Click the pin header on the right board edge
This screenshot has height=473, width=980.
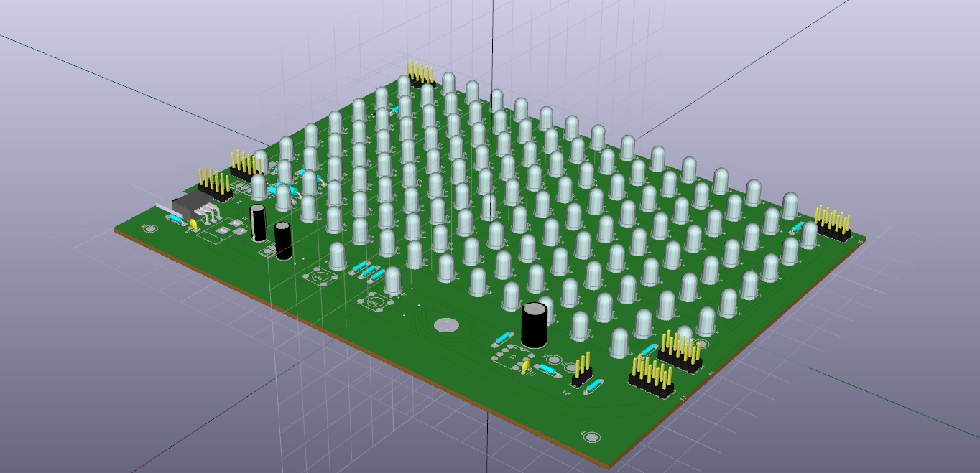coord(833,225)
